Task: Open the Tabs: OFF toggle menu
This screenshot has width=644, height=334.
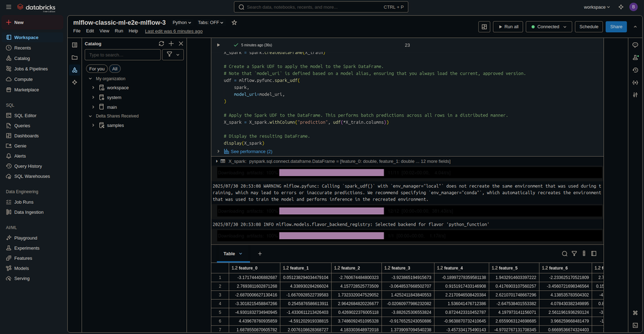Action: 210,23
